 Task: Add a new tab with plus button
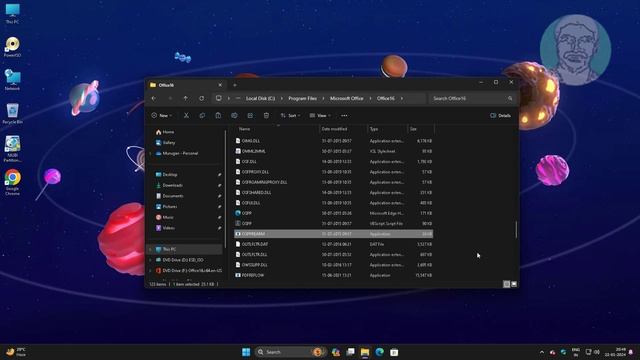(x=235, y=85)
